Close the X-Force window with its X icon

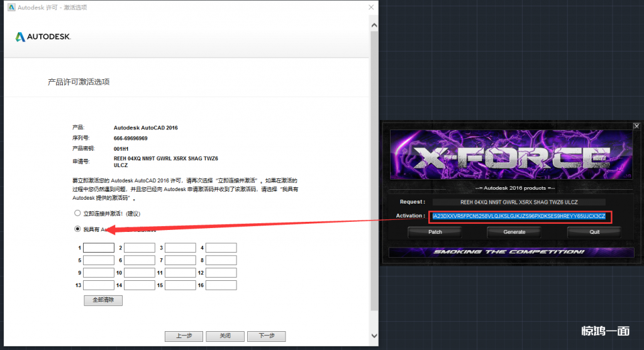(636, 126)
